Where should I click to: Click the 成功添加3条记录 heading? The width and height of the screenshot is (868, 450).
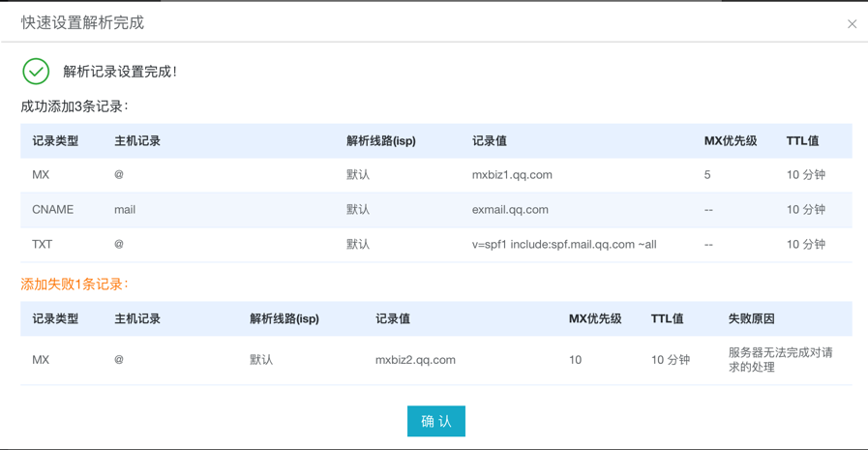click(75, 106)
